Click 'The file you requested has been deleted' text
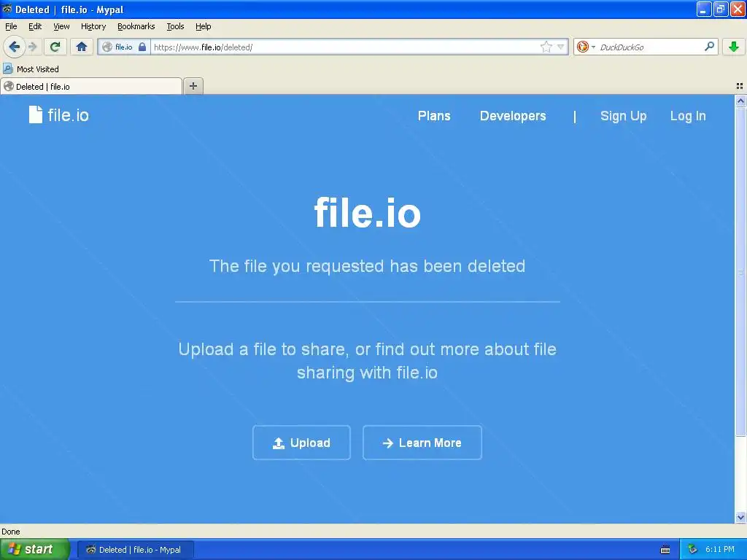 (368, 265)
